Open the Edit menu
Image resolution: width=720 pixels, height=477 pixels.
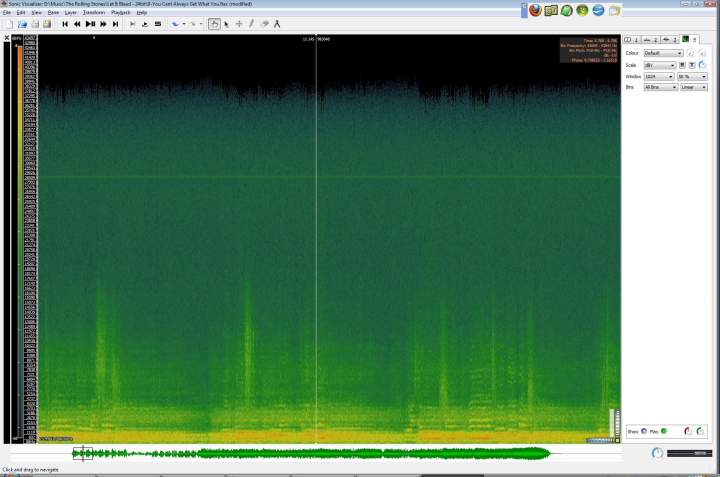21,12
